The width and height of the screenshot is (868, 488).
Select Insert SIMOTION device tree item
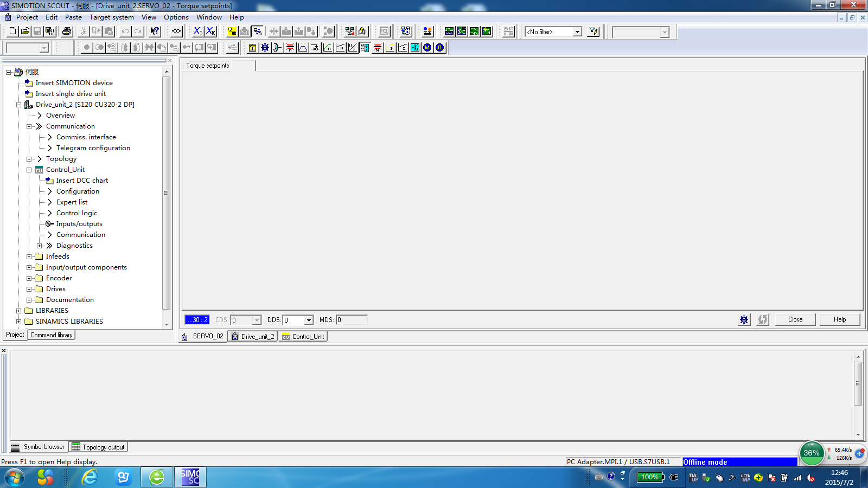pos(74,83)
